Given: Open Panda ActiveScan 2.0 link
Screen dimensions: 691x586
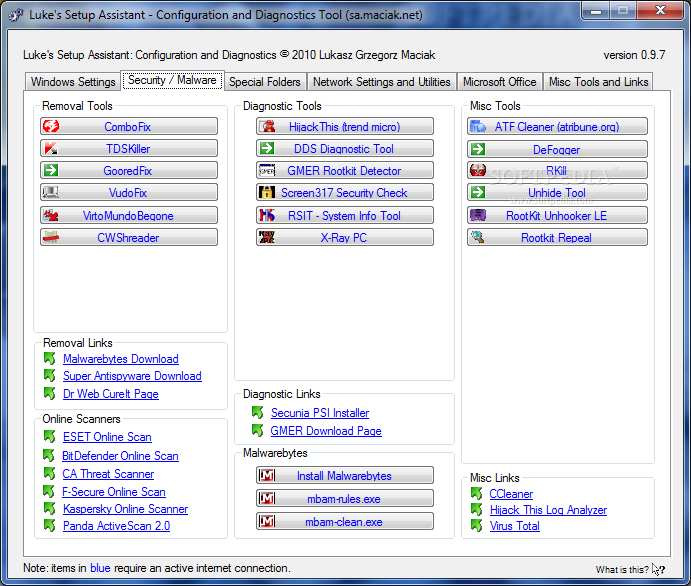Looking at the screenshot, I should pyautogui.click(x=116, y=526).
